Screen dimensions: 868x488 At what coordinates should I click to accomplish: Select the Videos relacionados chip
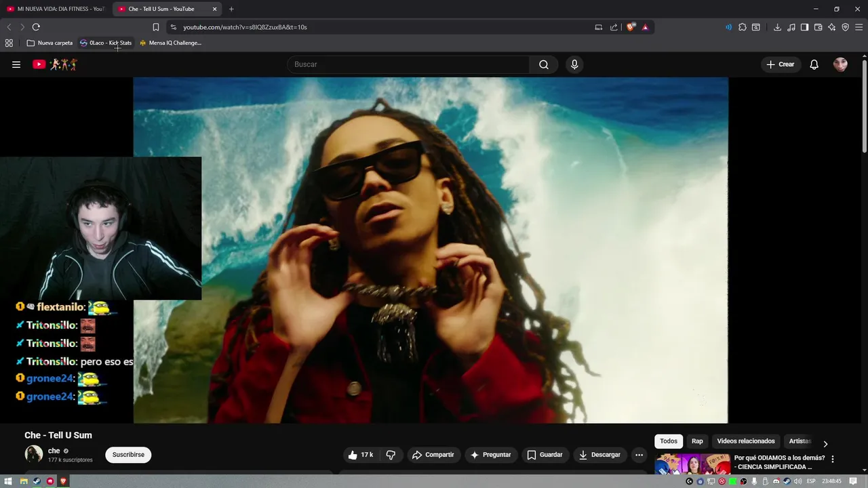pos(746,441)
